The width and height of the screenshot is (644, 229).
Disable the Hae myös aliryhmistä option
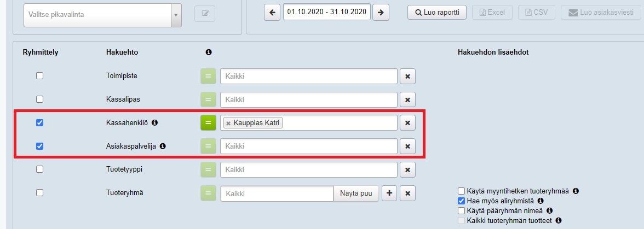[x=461, y=201]
